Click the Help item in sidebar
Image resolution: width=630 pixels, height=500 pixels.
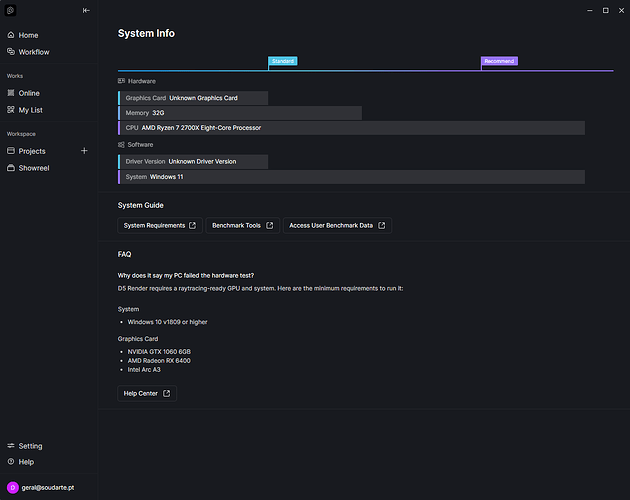(x=26, y=462)
